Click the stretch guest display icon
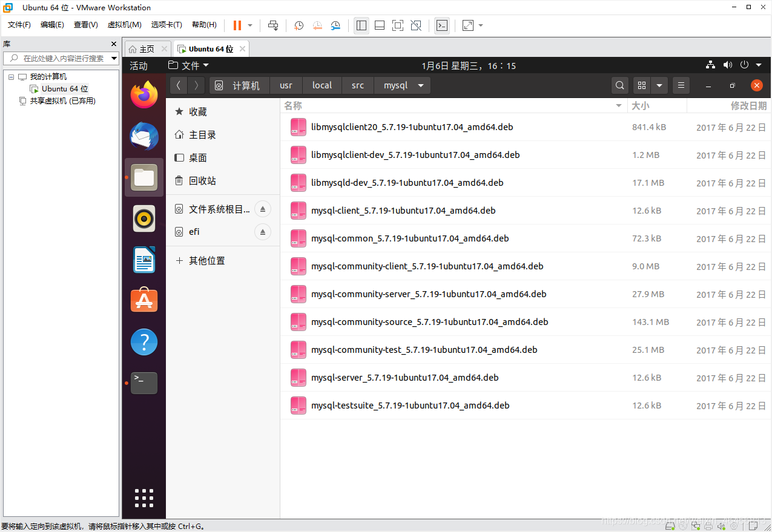 468,25
